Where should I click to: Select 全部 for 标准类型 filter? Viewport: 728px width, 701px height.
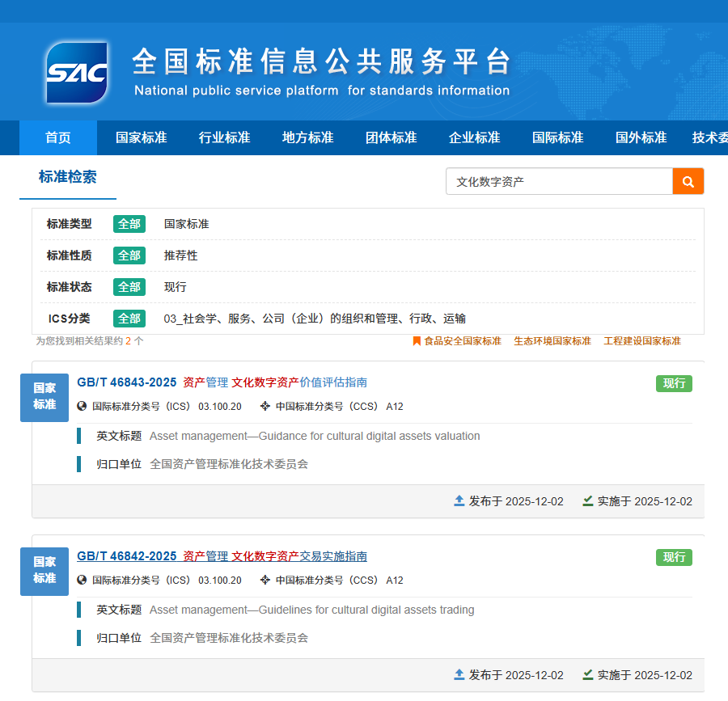pos(129,224)
